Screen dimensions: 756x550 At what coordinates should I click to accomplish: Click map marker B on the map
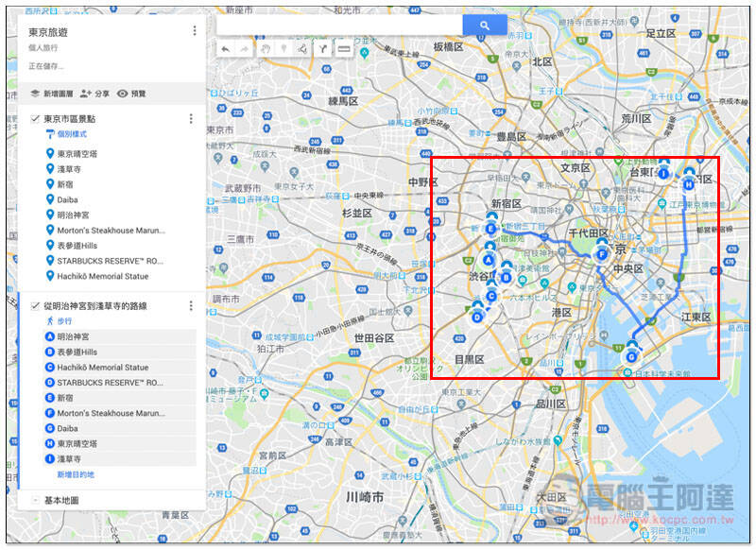click(x=507, y=277)
